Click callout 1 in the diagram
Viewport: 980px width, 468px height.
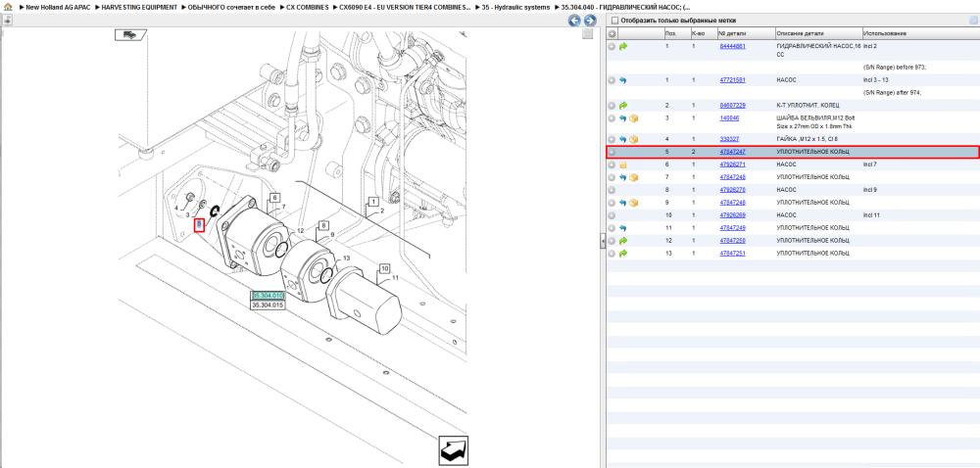[373, 202]
